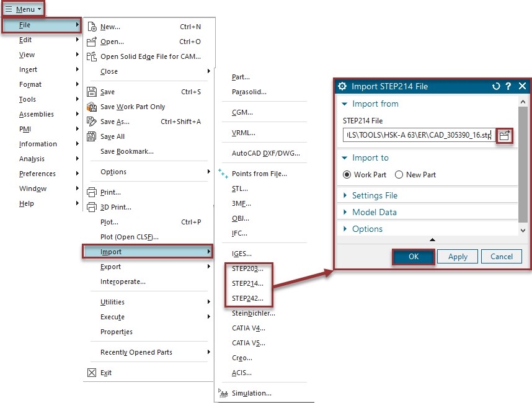This screenshot has height=403, width=532.
Task: Click the OK button in the dialog
Action: click(x=412, y=256)
